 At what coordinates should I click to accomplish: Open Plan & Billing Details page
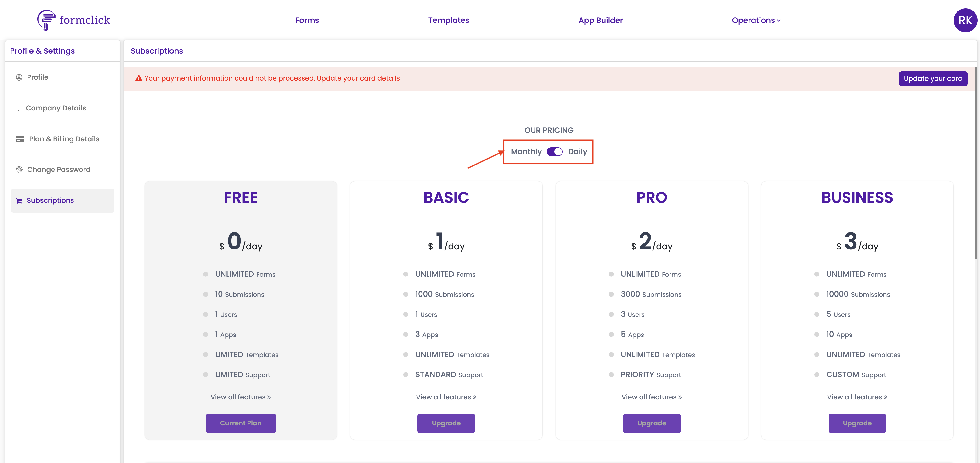point(64,139)
